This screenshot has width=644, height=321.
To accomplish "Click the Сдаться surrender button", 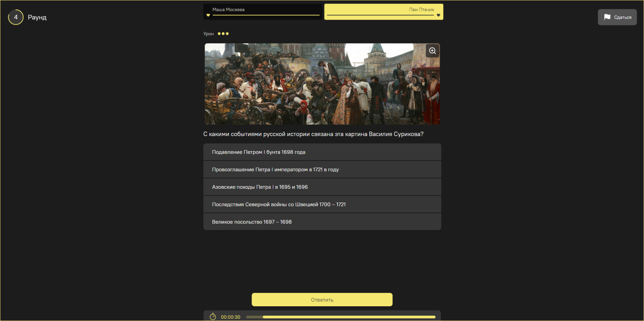I will (x=617, y=17).
